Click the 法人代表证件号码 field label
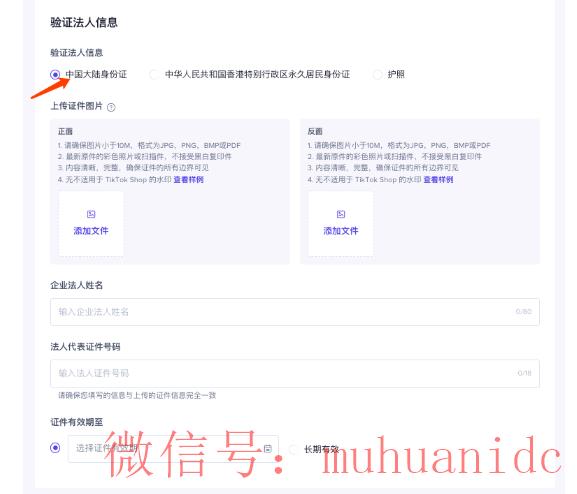The image size is (577, 494). point(85,347)
